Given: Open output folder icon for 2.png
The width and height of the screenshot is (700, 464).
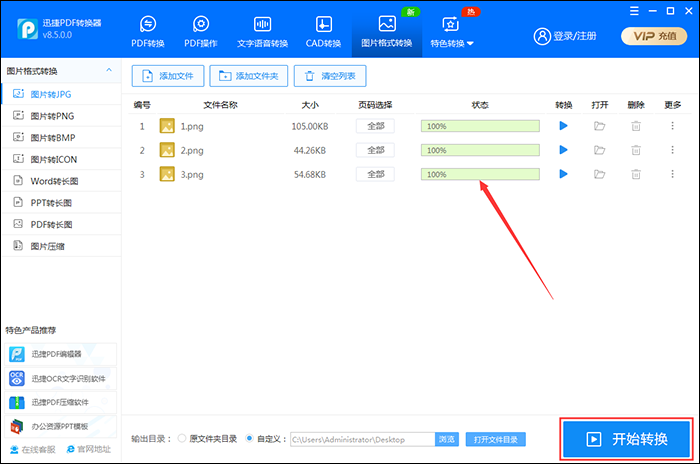Looking at the screenshot, I should click(x=600, y=150).
